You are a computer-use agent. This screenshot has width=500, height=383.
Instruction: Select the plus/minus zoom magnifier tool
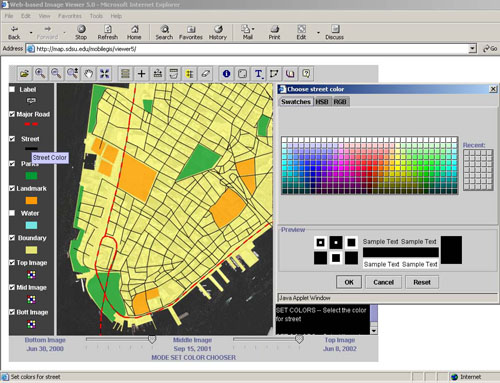[72, 74]
